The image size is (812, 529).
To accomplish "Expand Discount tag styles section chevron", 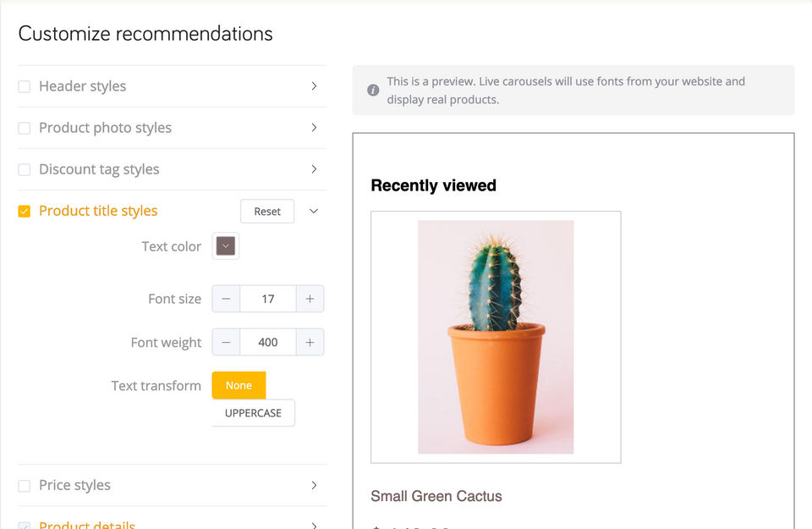I will tap(314, 169).
